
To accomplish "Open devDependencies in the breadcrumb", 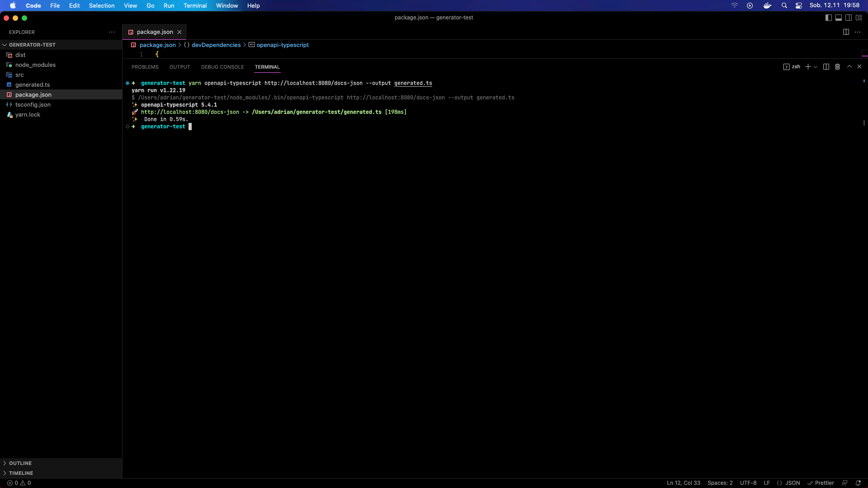I will tap(216, 45).
